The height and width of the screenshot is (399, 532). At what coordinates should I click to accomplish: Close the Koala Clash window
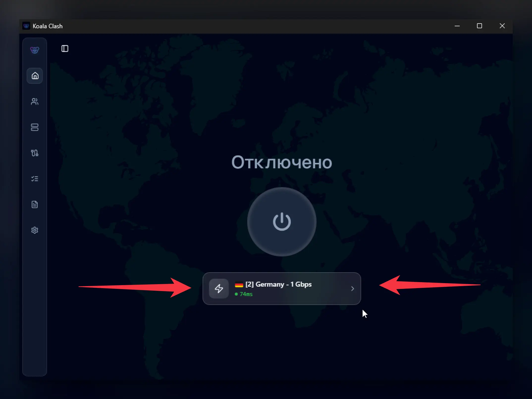click(502, 26)
